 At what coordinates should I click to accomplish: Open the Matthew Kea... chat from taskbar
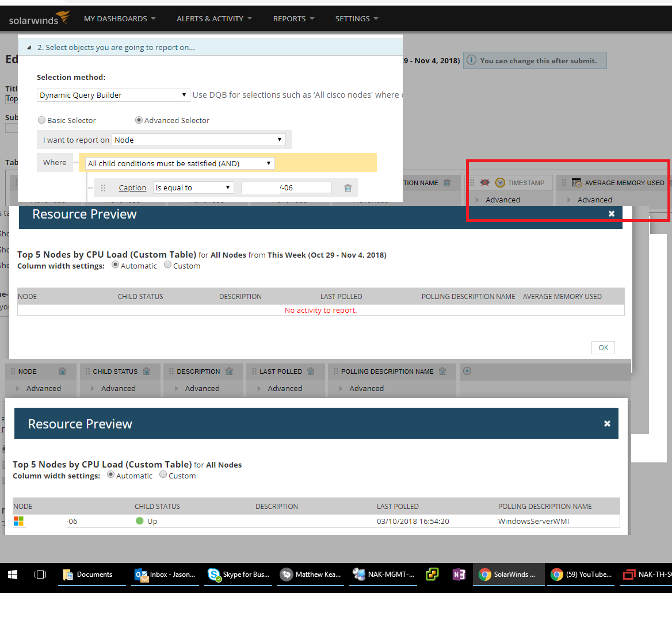pos(310,575)
